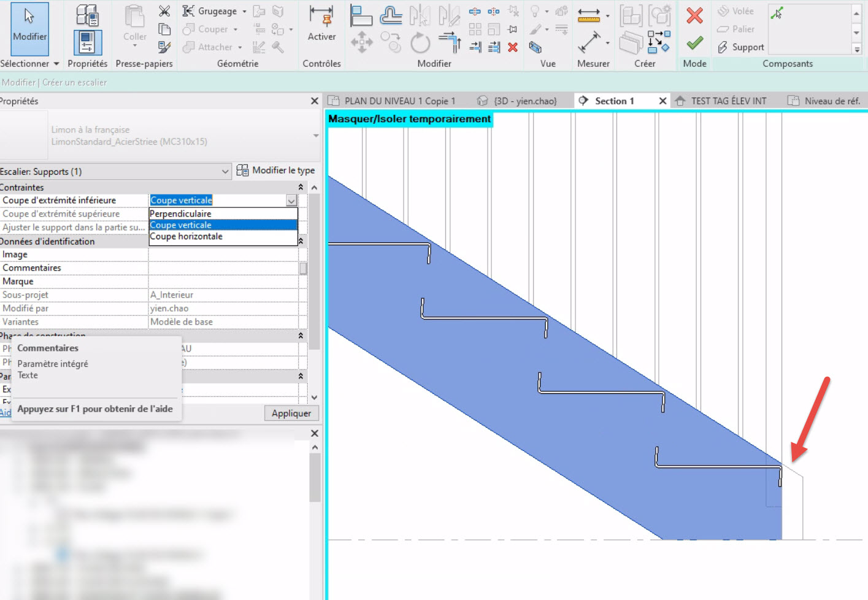Select the Aligner tool
This screenshot has width=868, height=600.
point(361,14)
